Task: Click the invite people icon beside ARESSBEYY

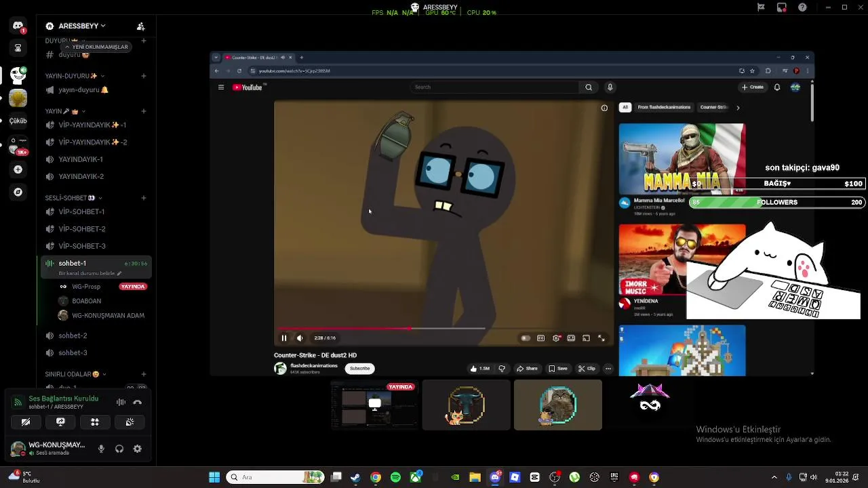Action: point(140,26)
